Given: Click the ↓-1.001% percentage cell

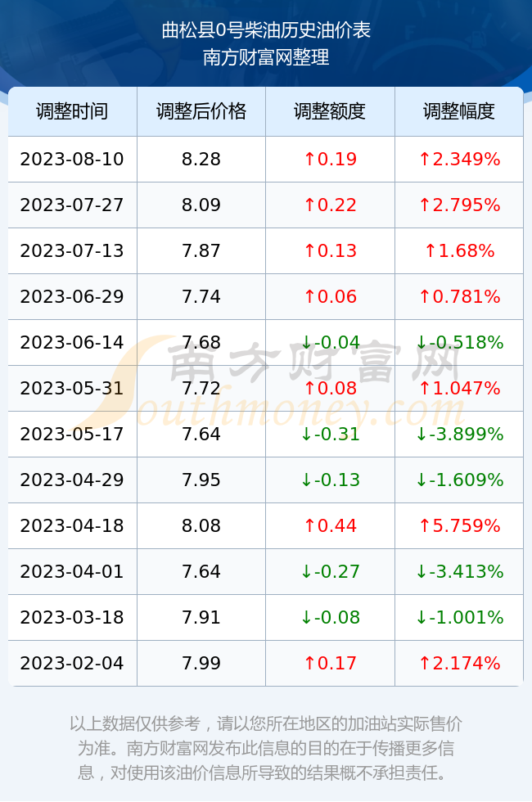Looking at the screenshot, I should 459,617.
